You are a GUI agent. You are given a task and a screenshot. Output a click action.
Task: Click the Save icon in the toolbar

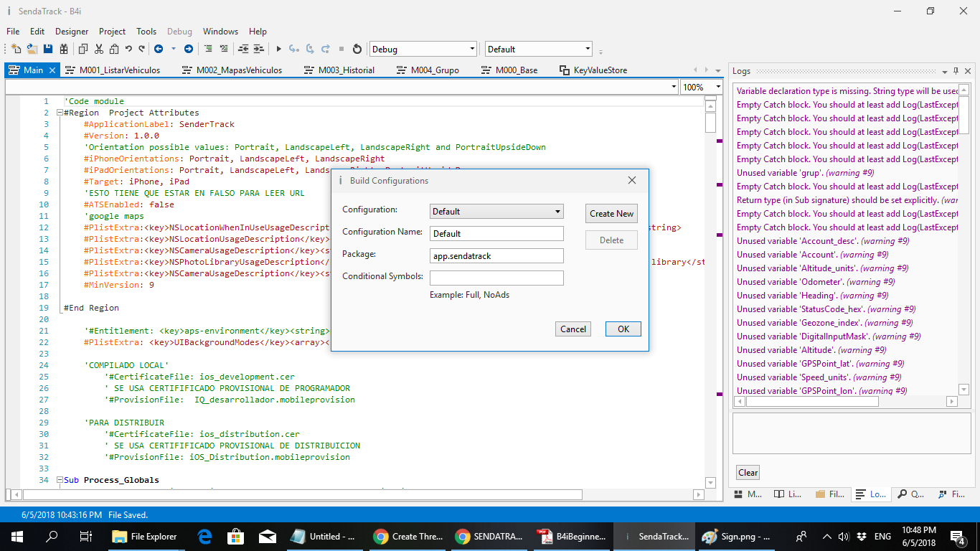point(48,50)
